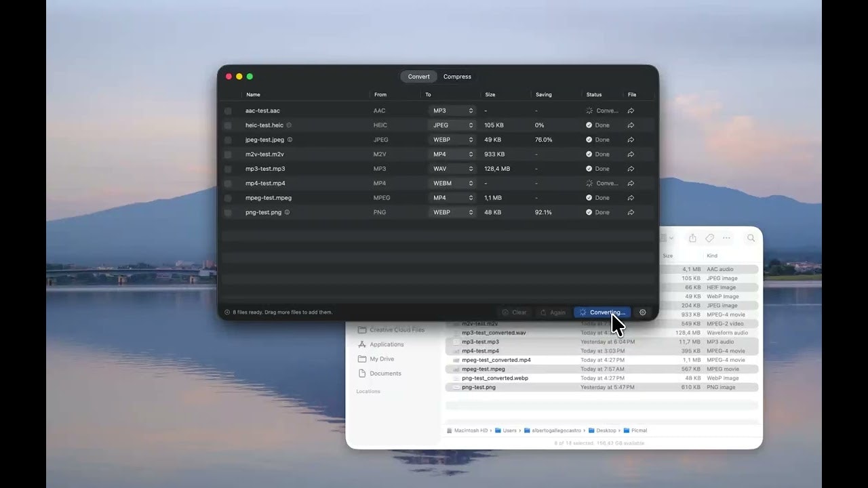Click Picmal folder in Finder path bar
The image size is (868, 488).
(x=635, y=430)
